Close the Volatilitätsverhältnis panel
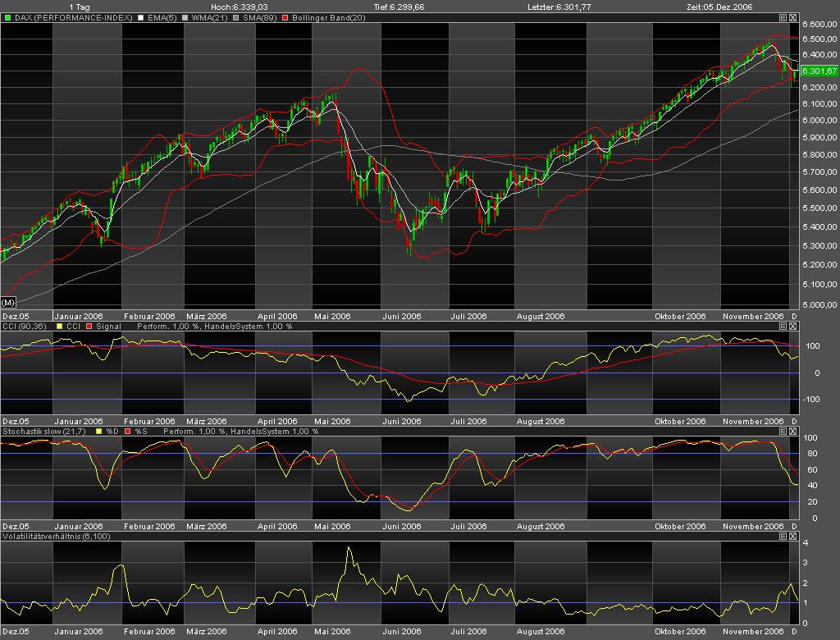Image resolution: width=840 pixels, height=640 pixels. coord(793,535)
